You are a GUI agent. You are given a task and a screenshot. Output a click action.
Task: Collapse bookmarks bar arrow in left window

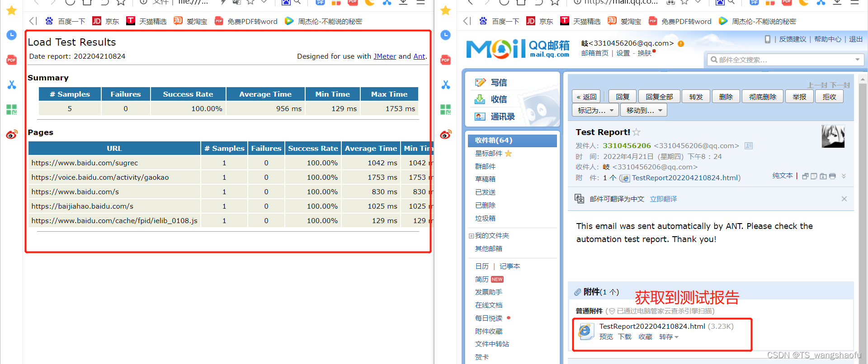pyautogui.click(x=33, y=21)
